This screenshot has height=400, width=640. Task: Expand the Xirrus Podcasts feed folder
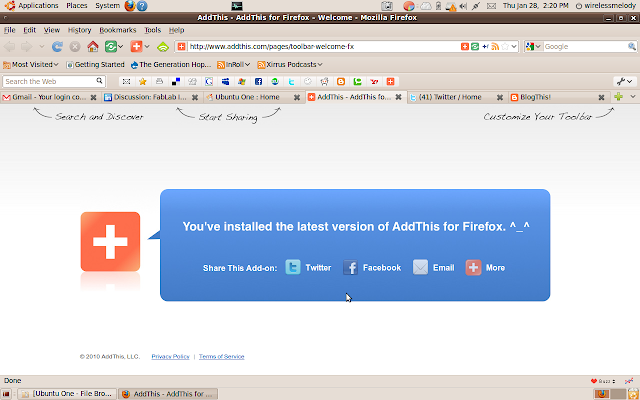[290, 64]
